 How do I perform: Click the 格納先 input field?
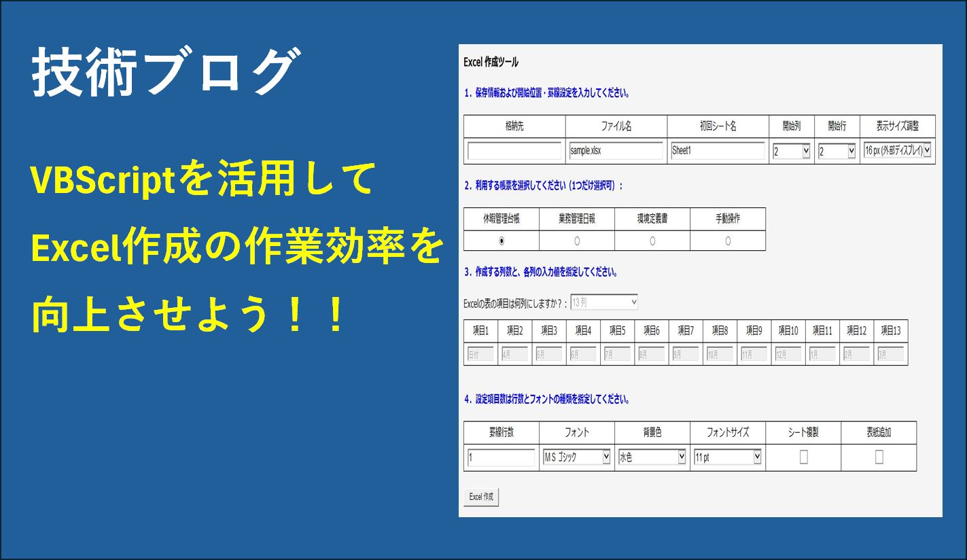point(514,151)
